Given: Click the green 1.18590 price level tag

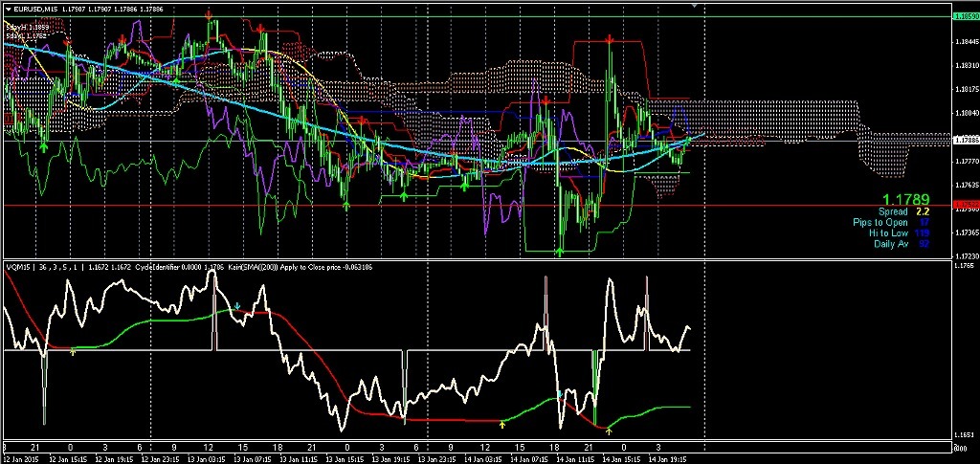Looking at the screenshot, I should coord(965,17).
